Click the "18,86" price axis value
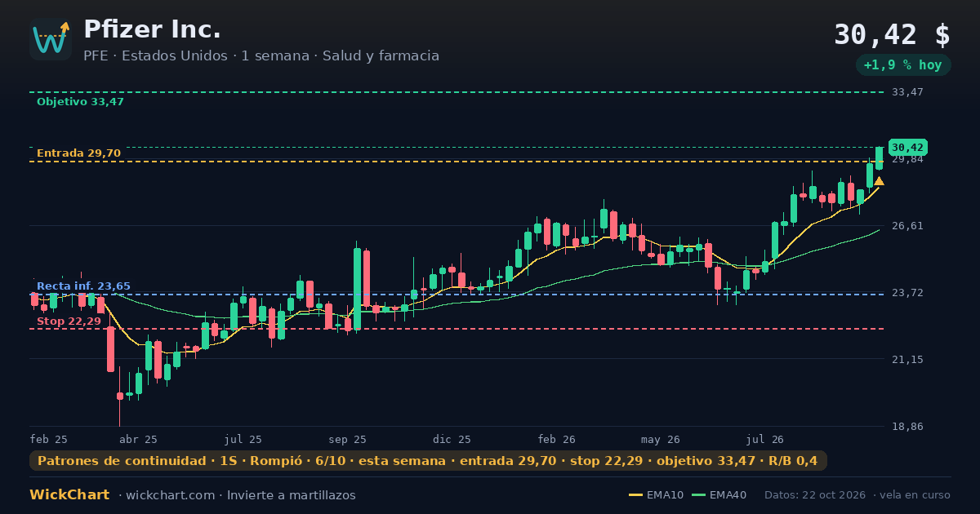This screenshot has width=980, height=514. click(907, 427)
